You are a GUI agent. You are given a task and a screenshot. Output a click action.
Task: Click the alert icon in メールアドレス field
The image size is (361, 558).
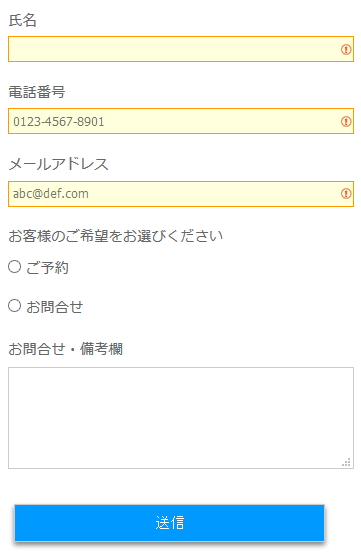[x=346, y=194]
